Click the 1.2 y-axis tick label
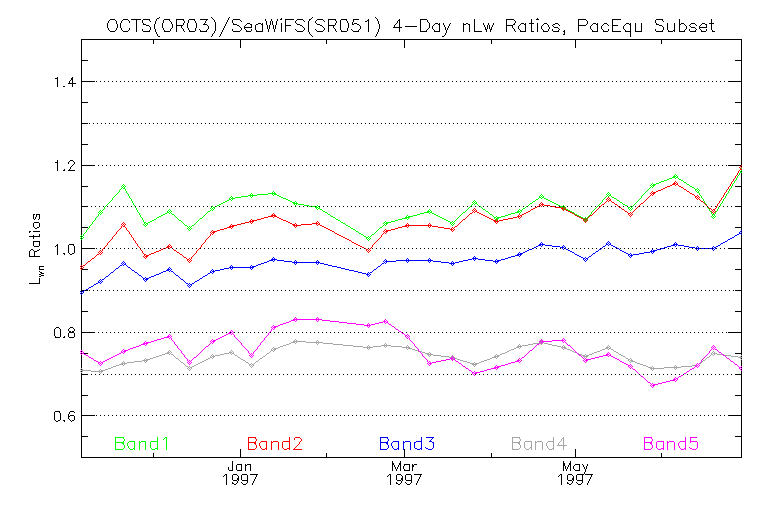This screenshot has height=512, width=768. (x=65, y=166)
